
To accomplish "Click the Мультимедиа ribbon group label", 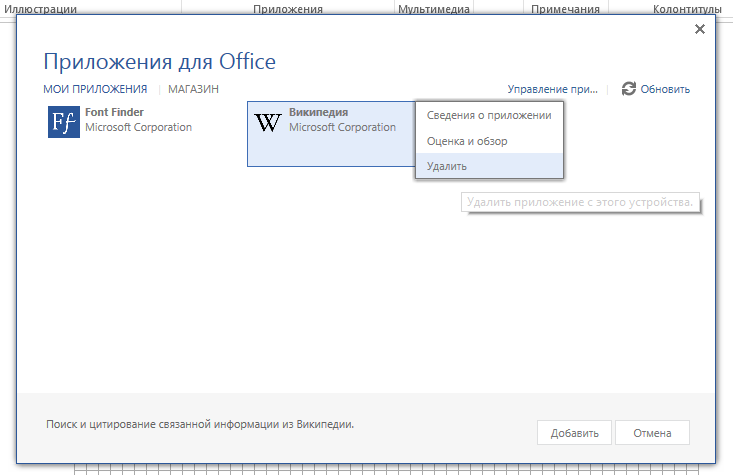I will (x=434, y=9).
